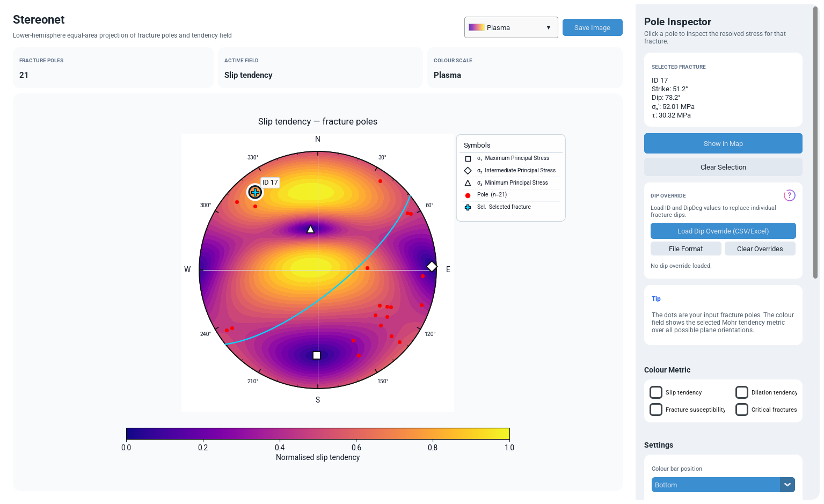
Task: Click the dip override help question-mark icon
Action: tap(789, 195)
